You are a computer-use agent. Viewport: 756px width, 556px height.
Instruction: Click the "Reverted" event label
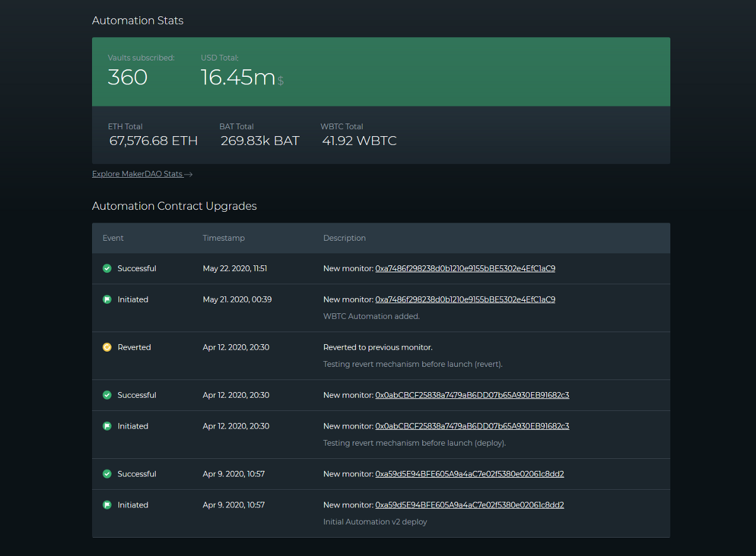tap(134, 347)
